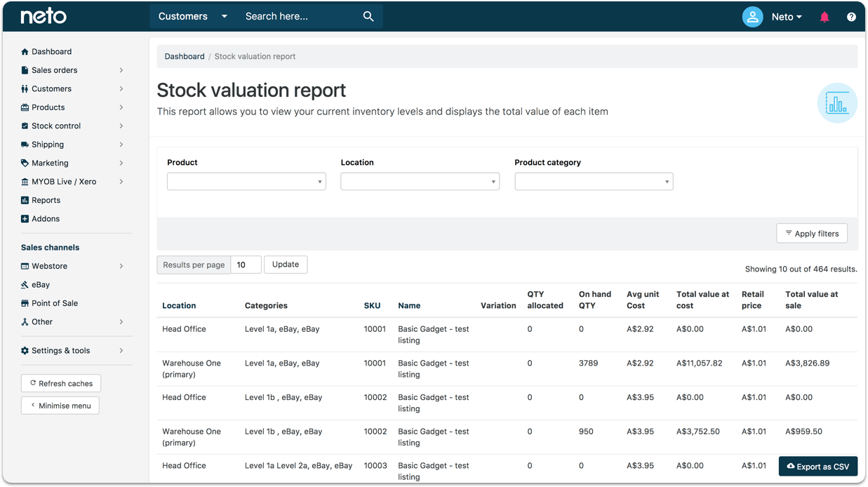This screenshot has width=868, height=487.
Task: Expand the Marketing menu chevron
Action: click(121, 164)
